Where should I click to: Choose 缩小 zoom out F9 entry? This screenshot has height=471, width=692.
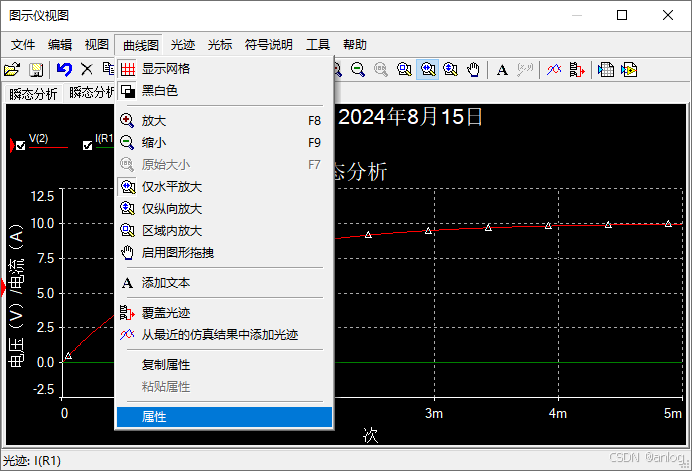coord(224,143)
